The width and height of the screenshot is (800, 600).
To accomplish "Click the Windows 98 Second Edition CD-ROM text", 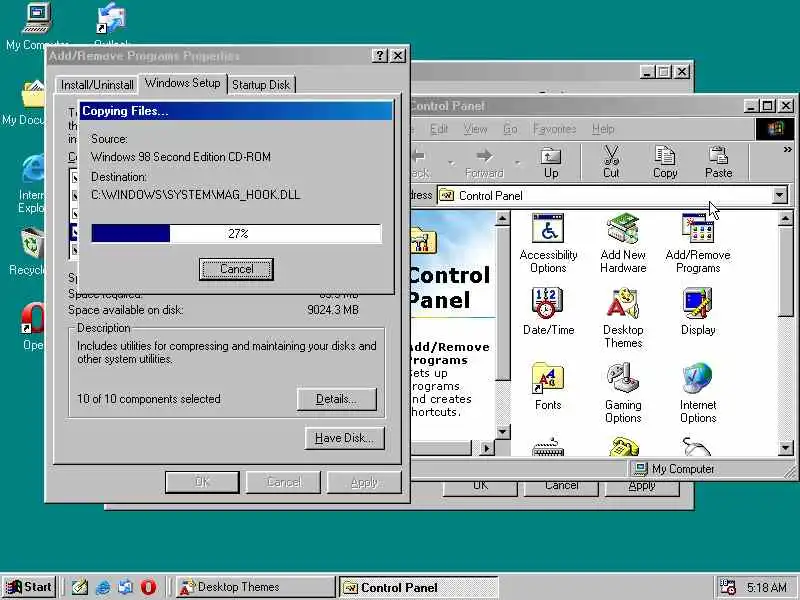I will point(181,157).
